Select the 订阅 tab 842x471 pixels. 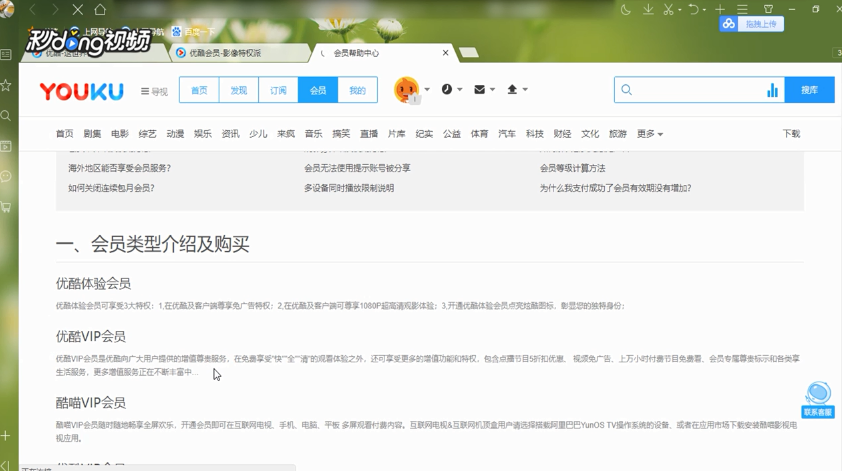(x=278, y=90)
